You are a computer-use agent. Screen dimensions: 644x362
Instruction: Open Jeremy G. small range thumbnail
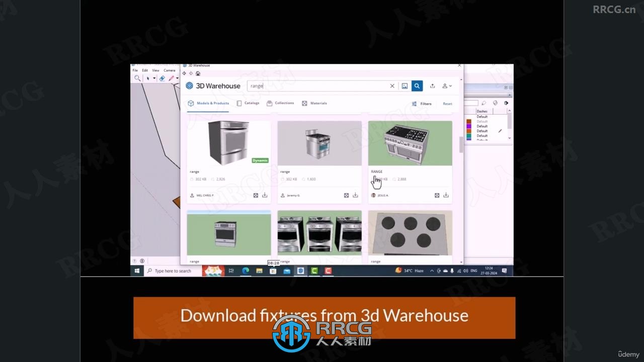(x=319, y=143)
